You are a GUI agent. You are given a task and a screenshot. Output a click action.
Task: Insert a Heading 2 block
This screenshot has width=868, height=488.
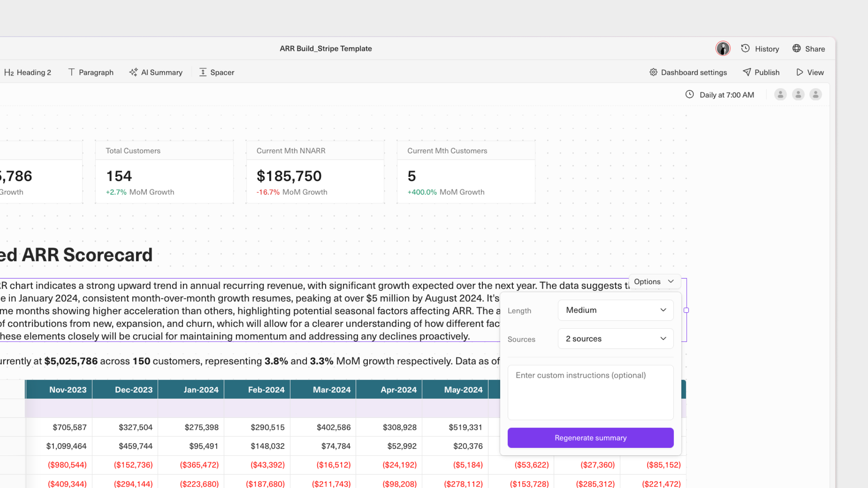point(28,72)
